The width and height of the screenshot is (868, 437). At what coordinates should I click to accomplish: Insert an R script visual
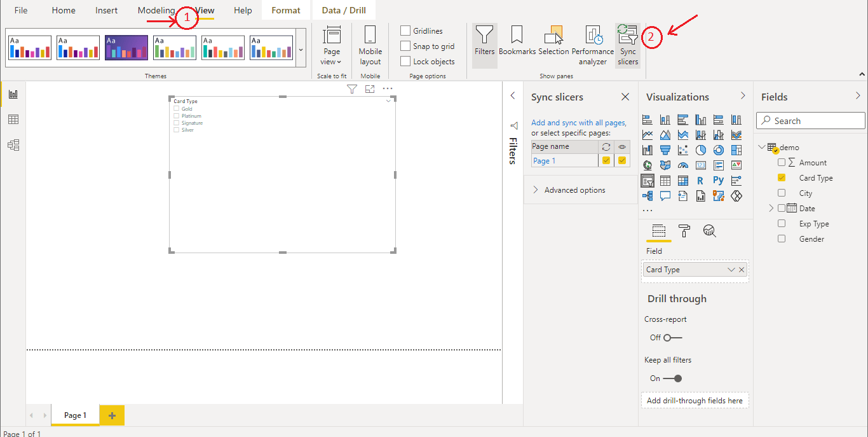point(700,181)
